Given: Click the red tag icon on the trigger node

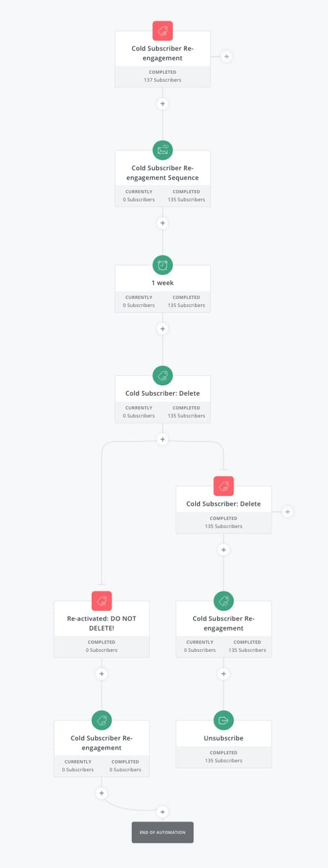Looking at the screenshot, I should point(162,31).
